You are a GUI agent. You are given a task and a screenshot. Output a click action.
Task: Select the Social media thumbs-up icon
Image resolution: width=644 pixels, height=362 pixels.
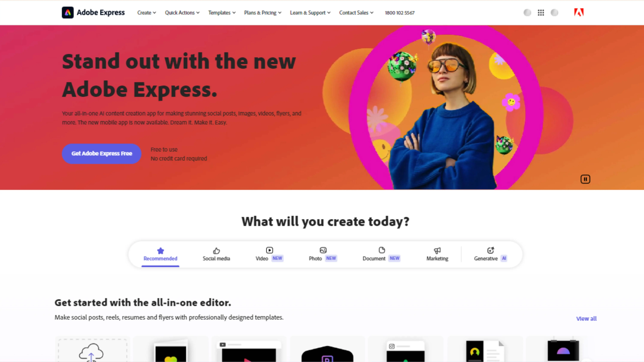[x=216, y=250]
